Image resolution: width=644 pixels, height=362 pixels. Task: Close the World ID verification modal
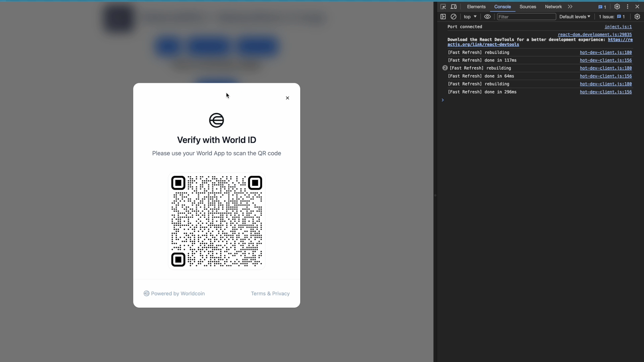287,98
